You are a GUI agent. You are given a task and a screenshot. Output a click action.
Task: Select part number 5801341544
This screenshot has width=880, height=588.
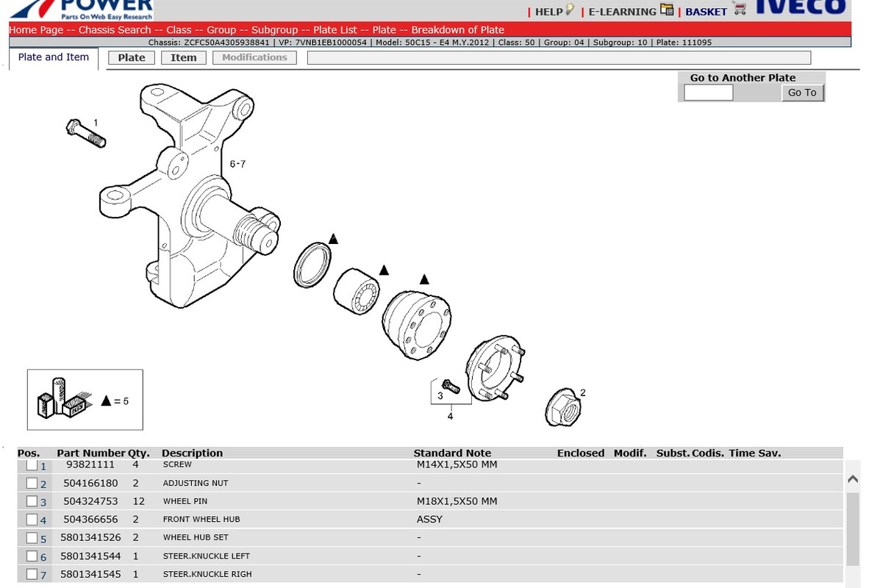pyautogui.click(x=90, y=556)
